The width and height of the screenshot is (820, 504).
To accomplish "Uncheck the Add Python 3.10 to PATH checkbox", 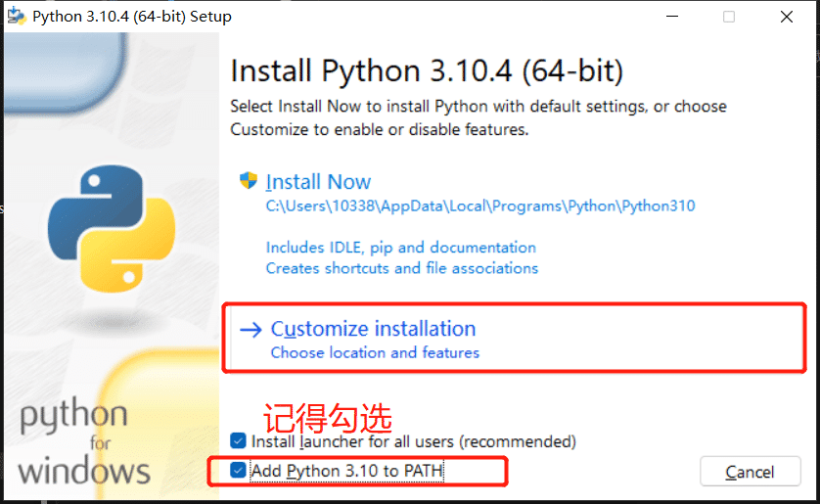I will (238, 471).
